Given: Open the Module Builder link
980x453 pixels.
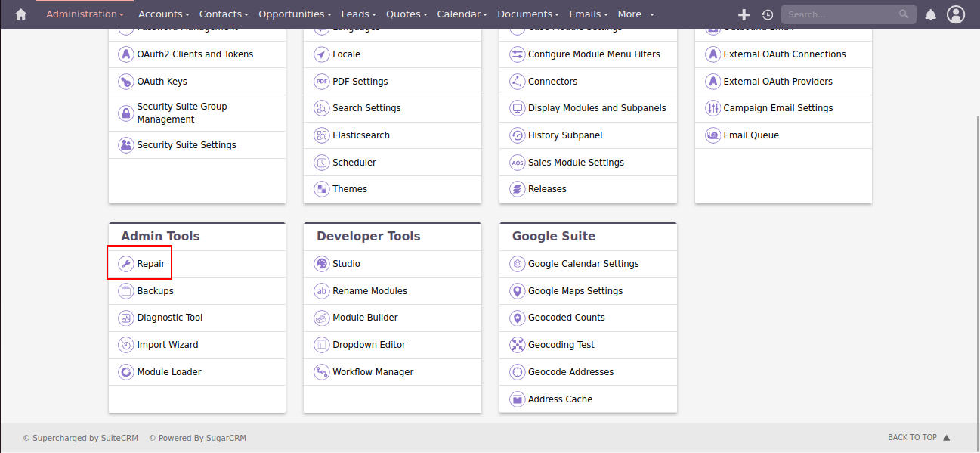Looking at the screenshot, I should 365,318.
